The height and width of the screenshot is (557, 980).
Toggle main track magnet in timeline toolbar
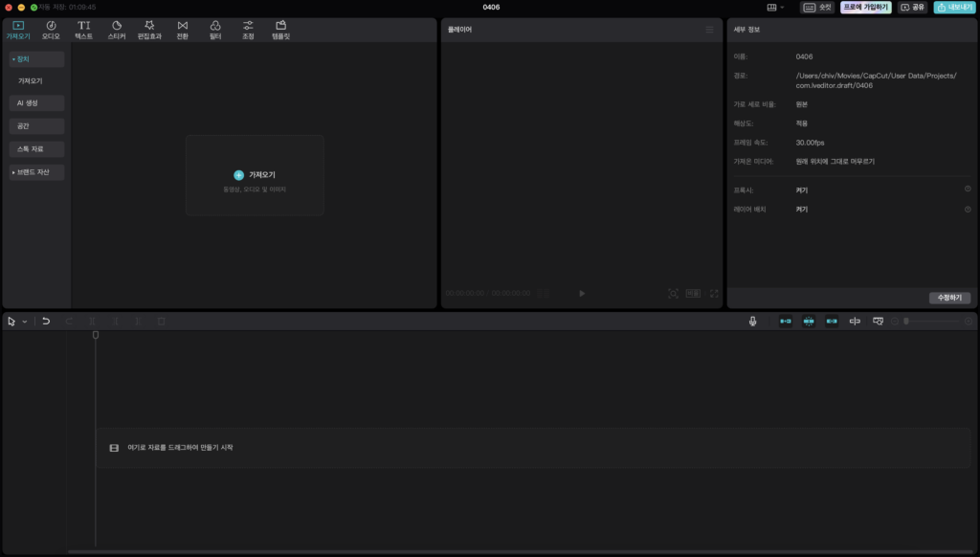coord(785,322)
